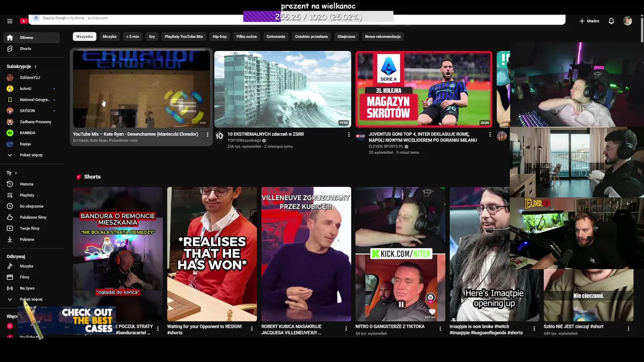The height and width of the screenshot is (362, 644).
Task: Open the Realises that he has won short
Action: click(212, 254)
